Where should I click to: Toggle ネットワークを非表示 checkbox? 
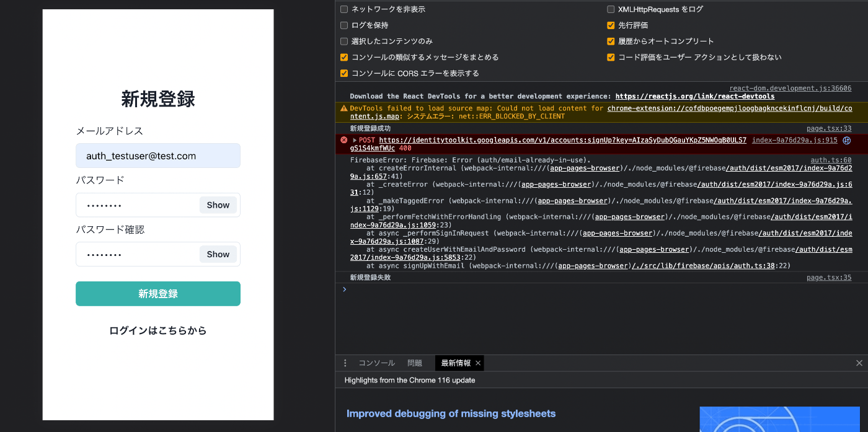(x=344, y=9)
